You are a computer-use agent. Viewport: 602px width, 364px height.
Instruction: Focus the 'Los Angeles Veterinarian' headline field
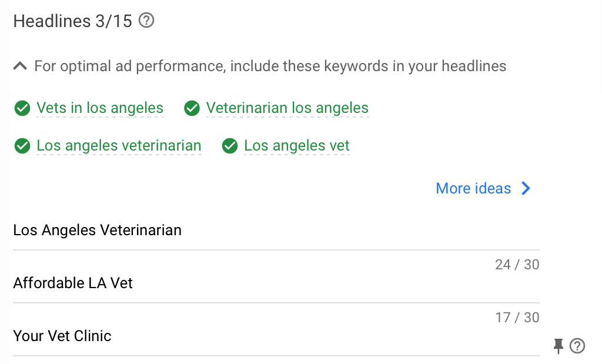click(275, 230)
